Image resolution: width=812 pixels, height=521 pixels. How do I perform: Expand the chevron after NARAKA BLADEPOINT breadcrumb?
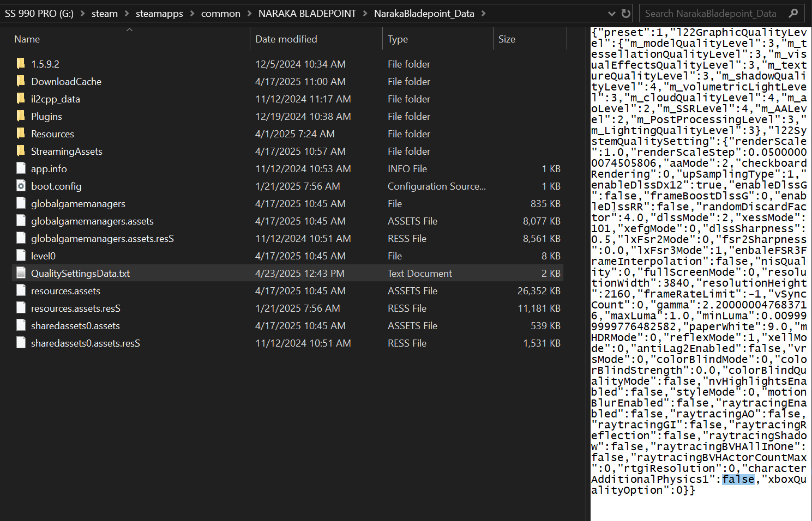coord(365,14)
